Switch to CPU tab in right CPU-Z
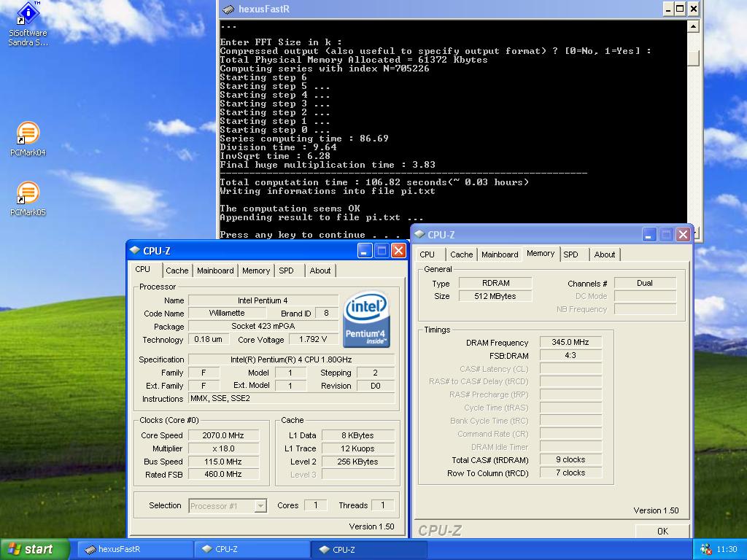 427,254
